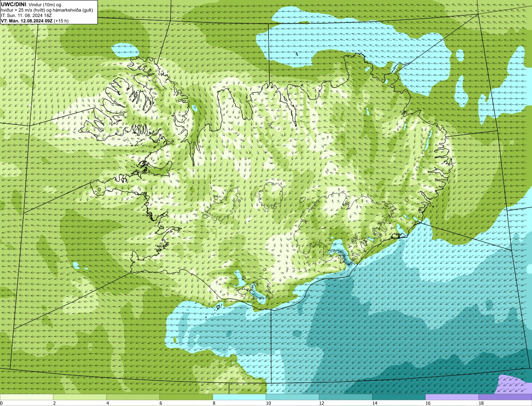Click the pale yellow 0–2 m/s legend swatch

click(27, 397)
